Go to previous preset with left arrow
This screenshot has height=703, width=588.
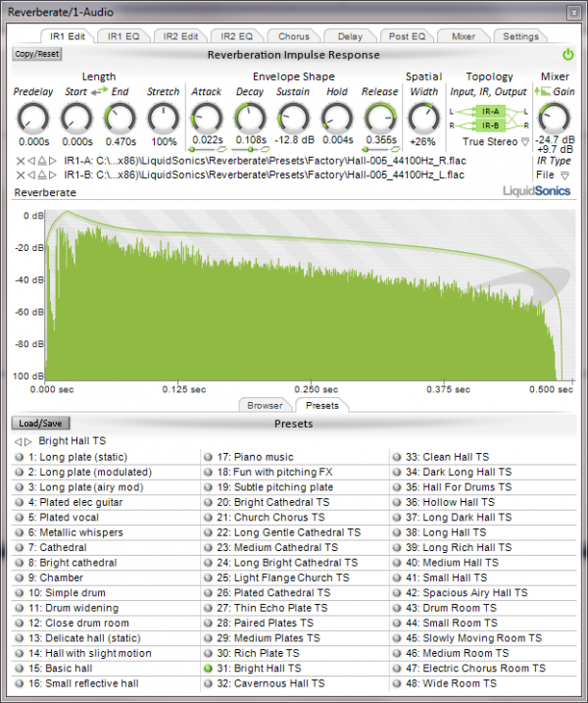18,441
